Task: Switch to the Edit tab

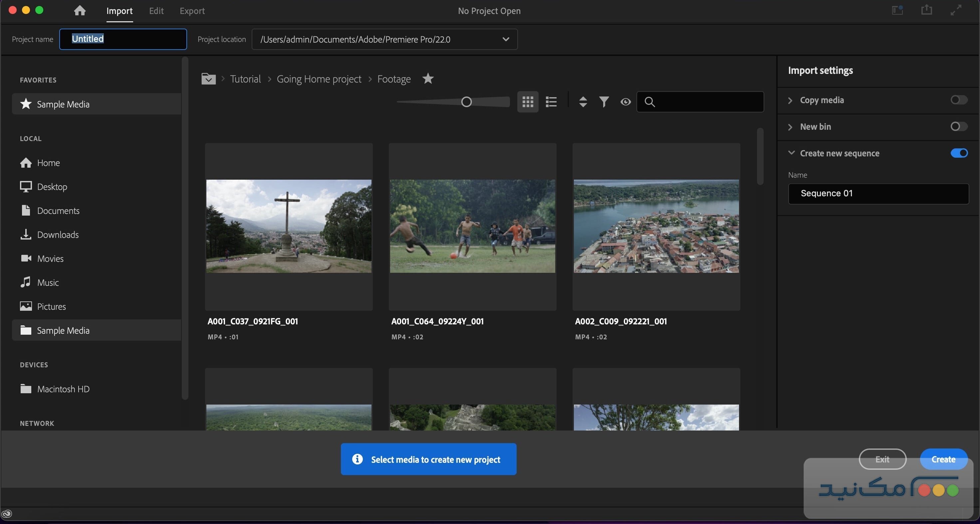Action: pos(156,11)
